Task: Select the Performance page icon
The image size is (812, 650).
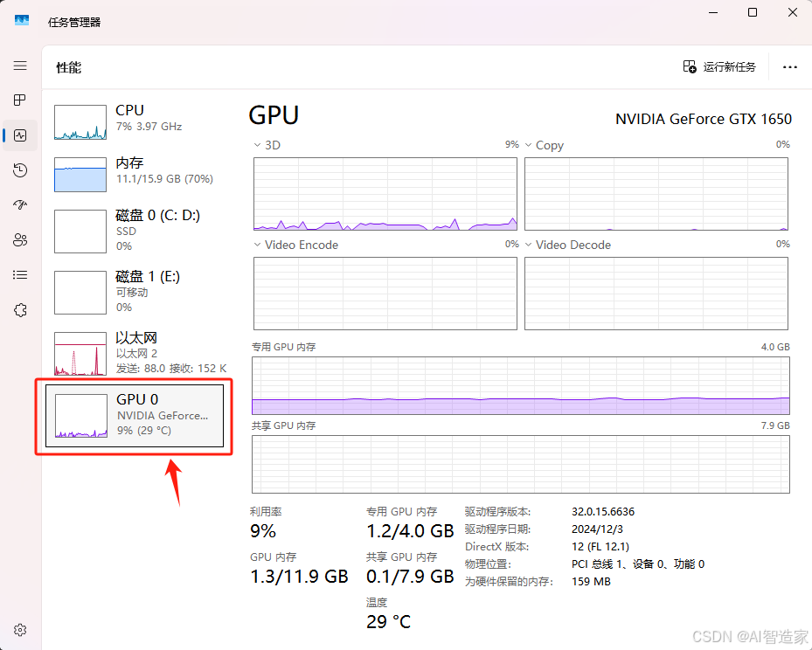Action: (20, 135)
